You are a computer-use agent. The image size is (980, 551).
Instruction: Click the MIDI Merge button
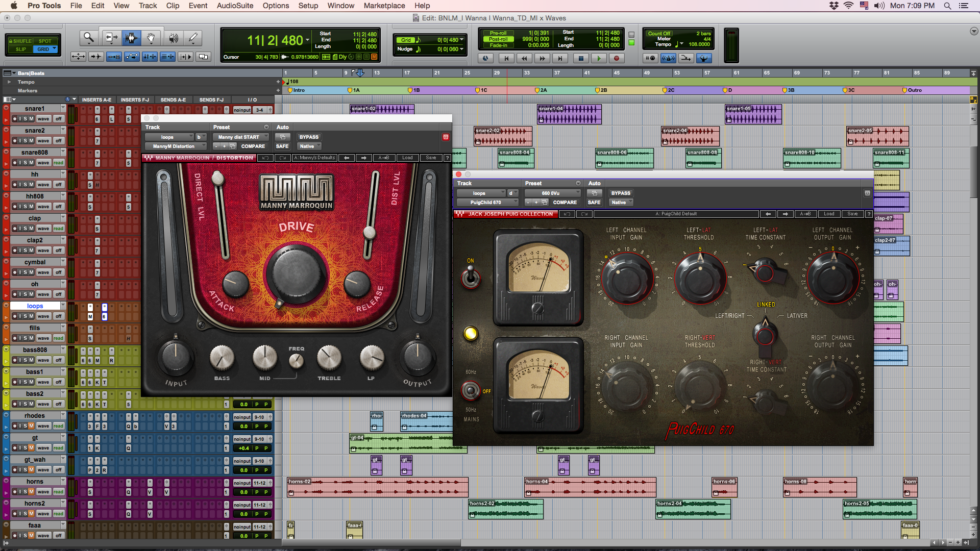click(x=686, y=58)
